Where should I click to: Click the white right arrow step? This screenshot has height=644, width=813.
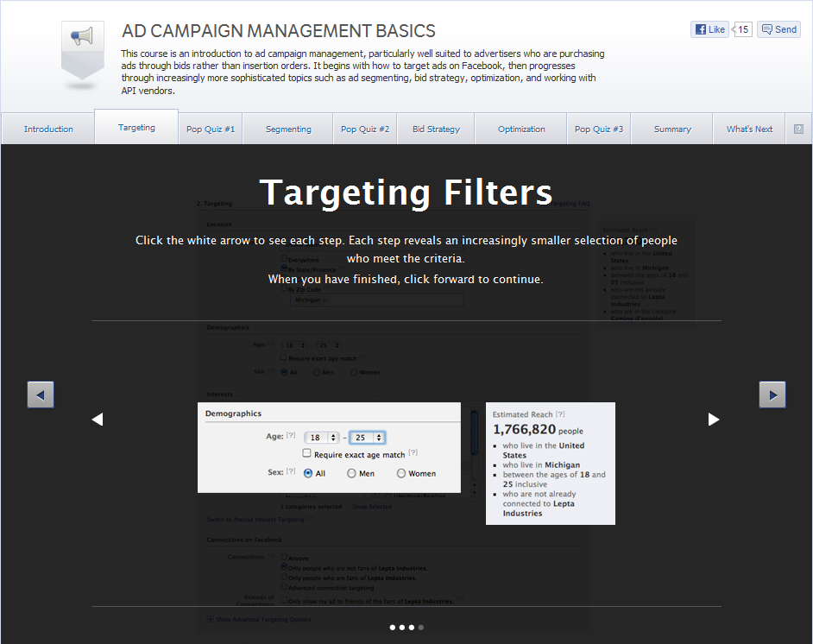[x=714, y=419]
